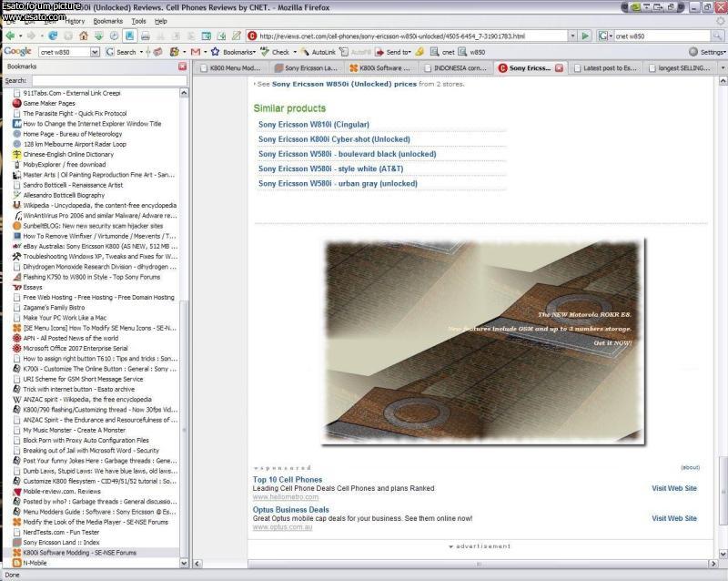Click the AutoLink toolbar button
728x581 pixels.
[x=318, y=52]
